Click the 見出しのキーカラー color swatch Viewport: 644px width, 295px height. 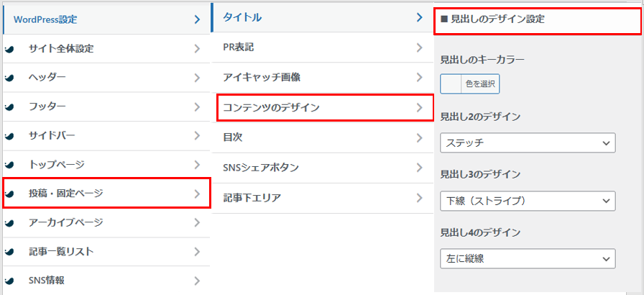pos(451,84)
